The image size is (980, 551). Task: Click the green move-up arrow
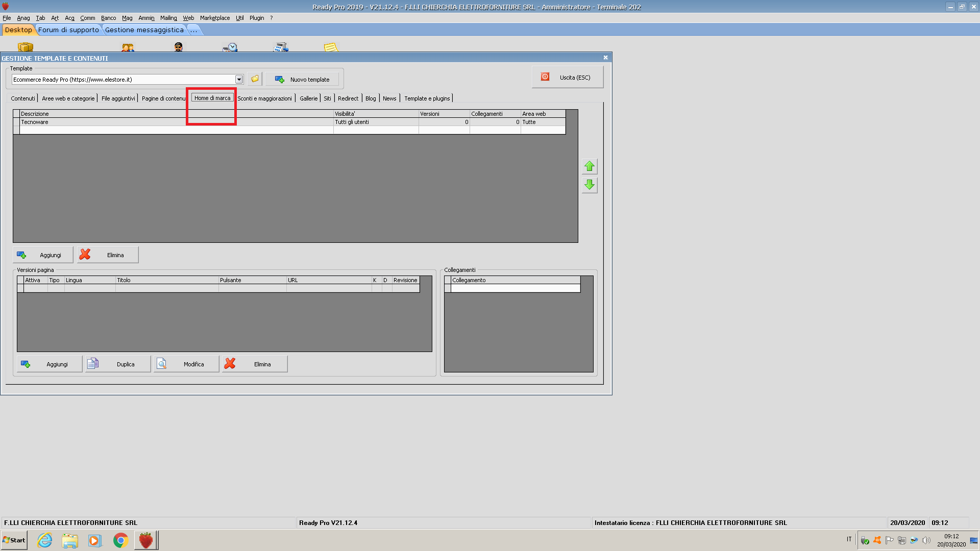(x=590, y=166)
